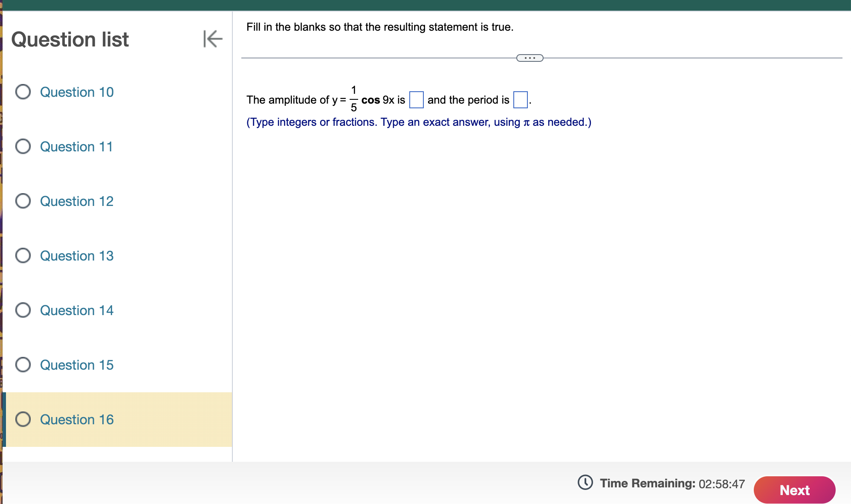Click the period answer box
851x504 pixels.
tap(520, 100)
